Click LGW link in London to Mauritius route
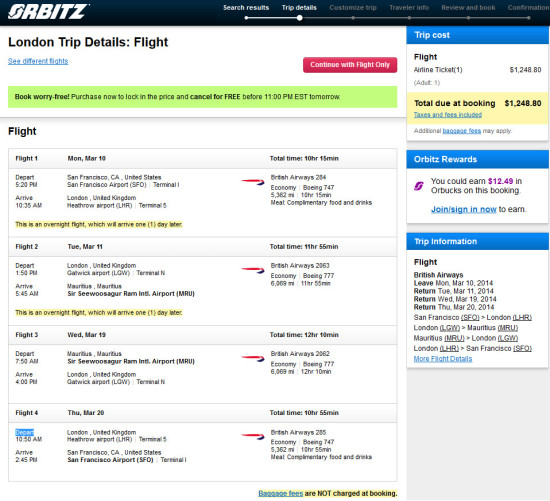Viewport: 550px width, 501px height. click(x=450, y=328)
